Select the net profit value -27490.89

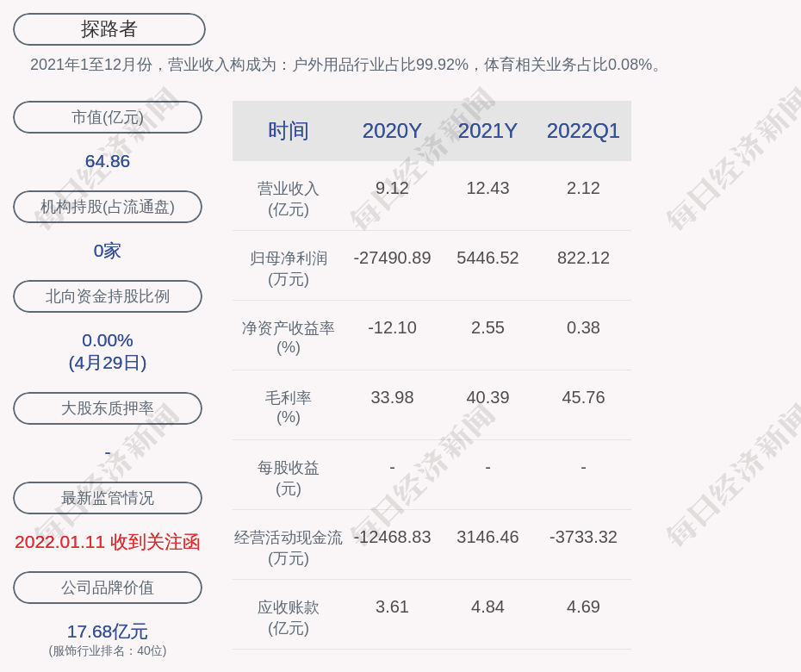point(392,258)
